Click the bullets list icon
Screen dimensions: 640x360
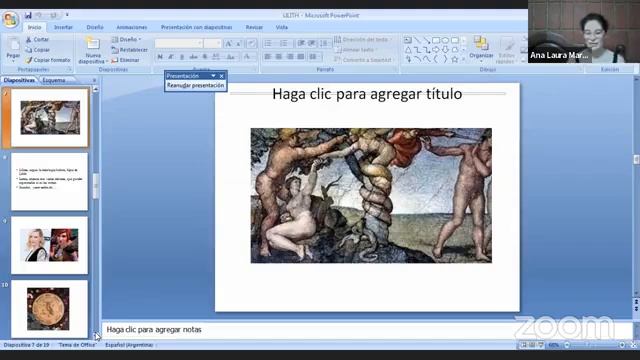[x=269, y=43]
